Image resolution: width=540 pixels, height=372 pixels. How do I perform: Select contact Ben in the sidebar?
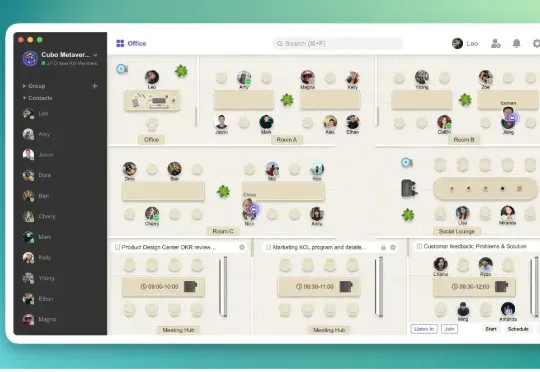[60, 196]
